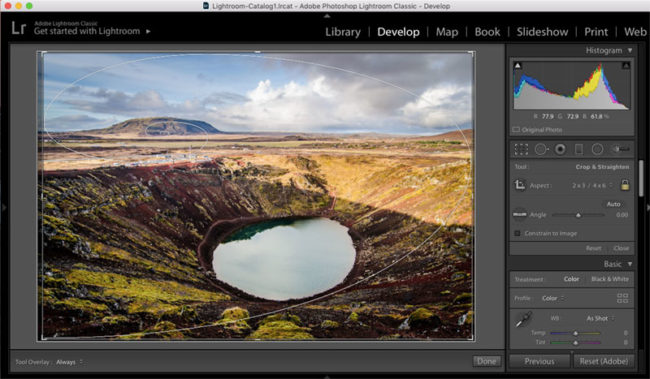Screen dimensions: 650x379
Task: Open the Develop module tab
Action: (398, 32)
